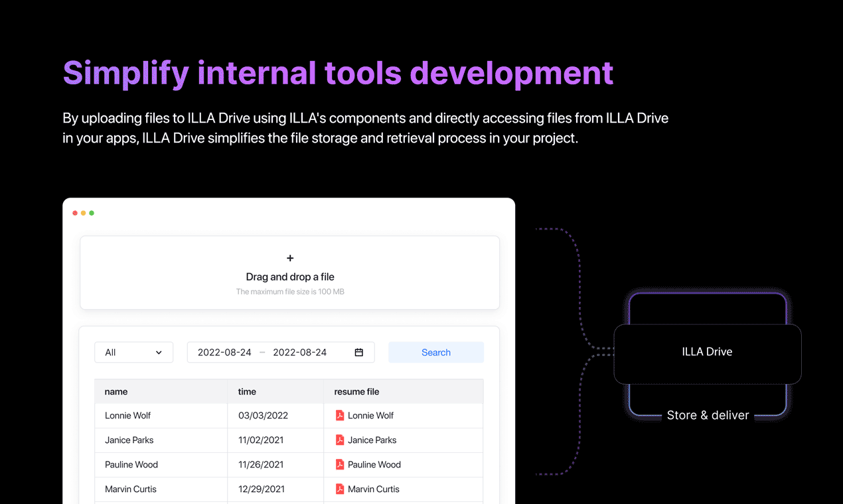843x504 pixels.
Task: Click the plus icon in the upload area
Action: (290, 258)
